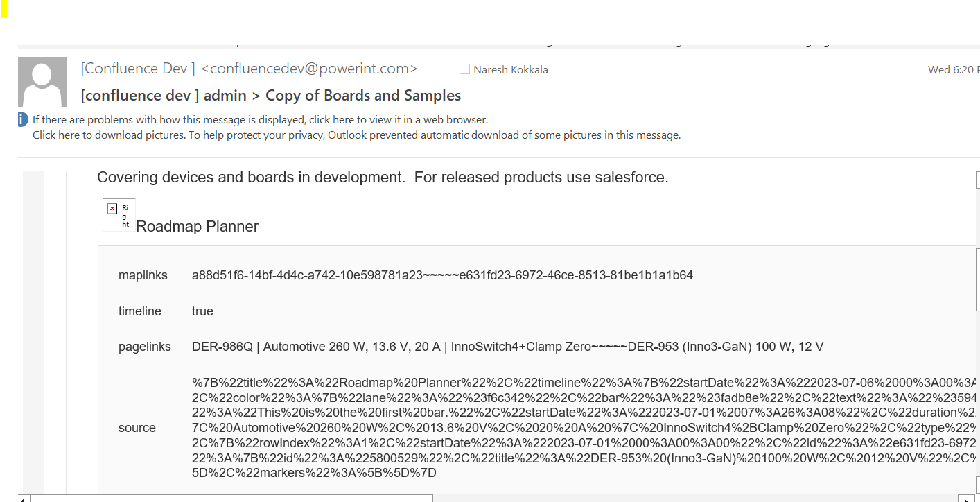This screenshot has width=980, height=502.
Task: Click the sender's grey avatar picture
Action: 42,82
